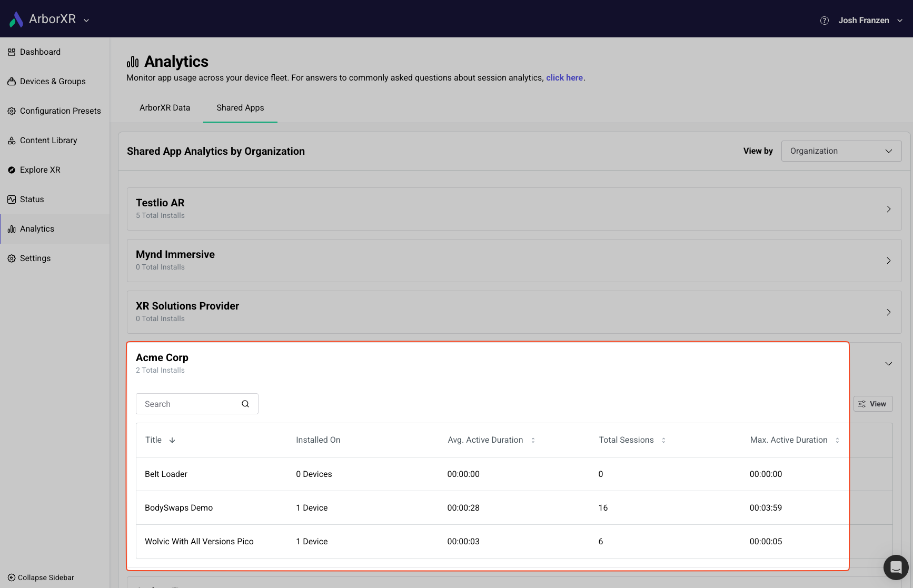Viewport: 913px width, 588px height.
Task: Open Devices & Groups in the sidebar
Action: 55,82
